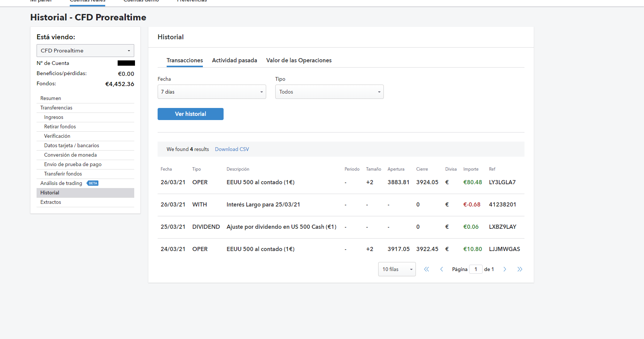
Task: Click the BETA badge next to Análisis de trading
Action: 93,183
